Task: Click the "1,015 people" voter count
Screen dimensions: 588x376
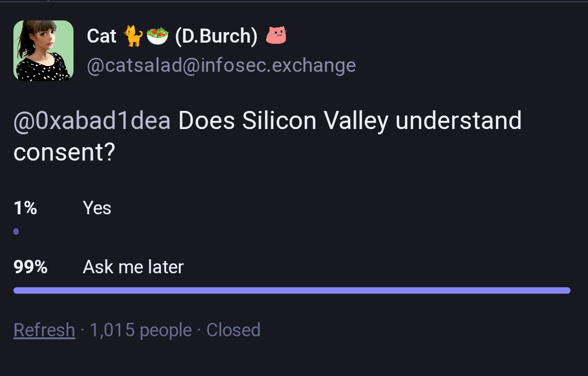Action: click(x=141, y=330)
